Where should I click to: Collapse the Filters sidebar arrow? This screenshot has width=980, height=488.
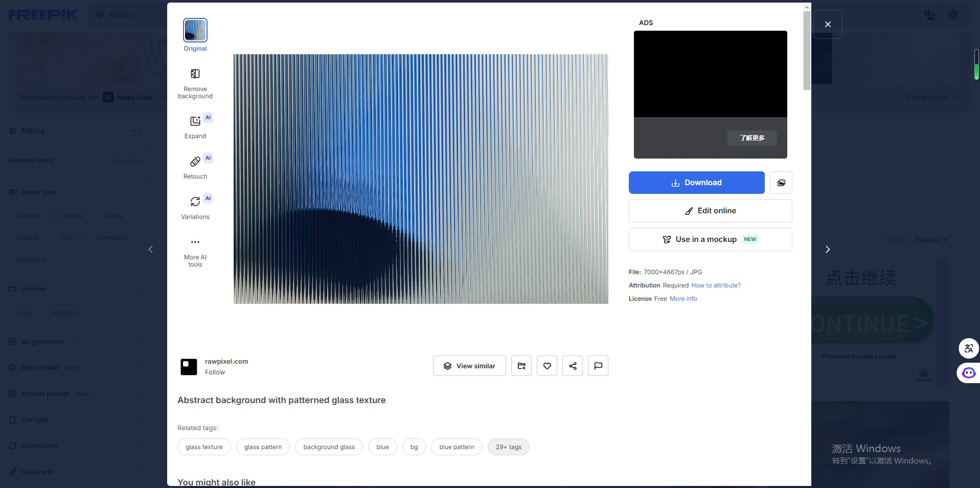coord(136,131)
